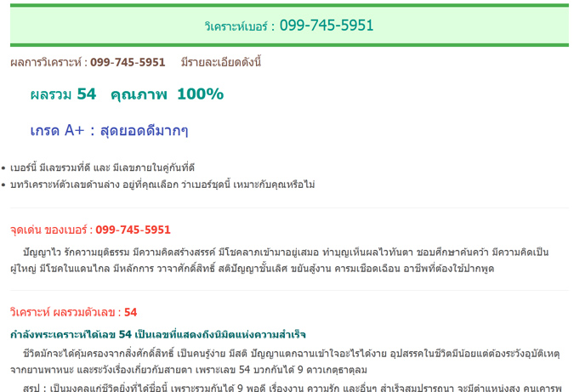Click bullet 'เบอร์นี้ มีเลขรวมที่ดี'
This screenshot has height=392, width=574.
[x=103, y=168]
